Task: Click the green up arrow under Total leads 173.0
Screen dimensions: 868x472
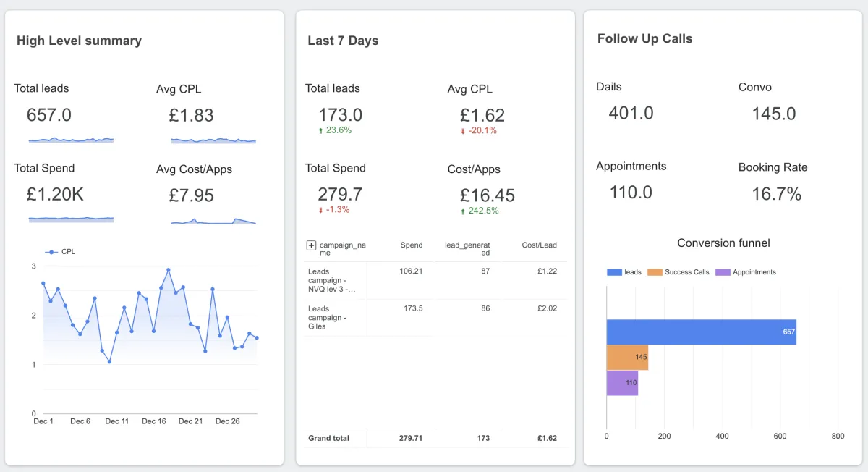Action: coord(320,131)
